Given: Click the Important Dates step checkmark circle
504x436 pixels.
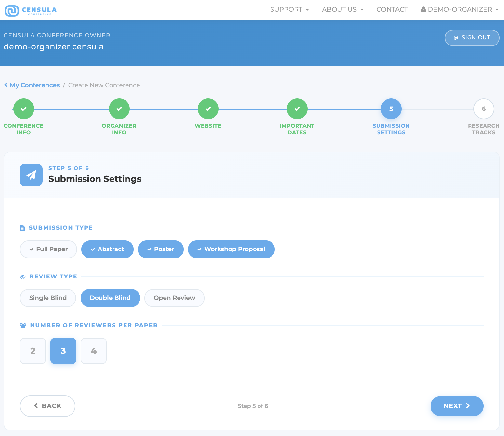Looking at the screenshot, I should [x=297, y=109].
